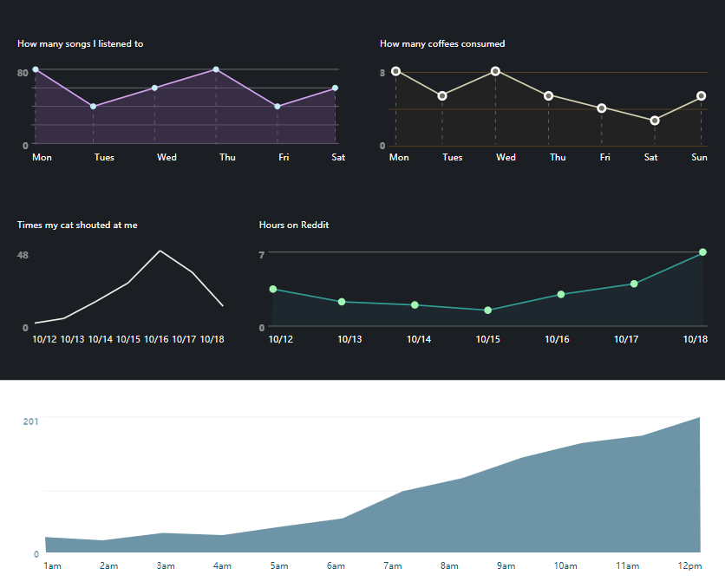This screenshot has height=588, width=725.
Task: Click the 10/17 label under Reddit chart
Action: pyautogui.click(x=626, y=339)
